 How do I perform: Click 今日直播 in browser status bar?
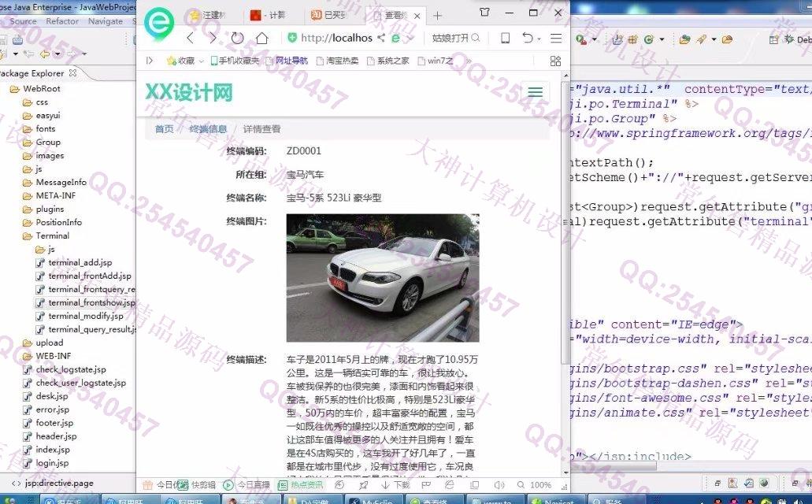pyautogui.click(x=247, y=485)
